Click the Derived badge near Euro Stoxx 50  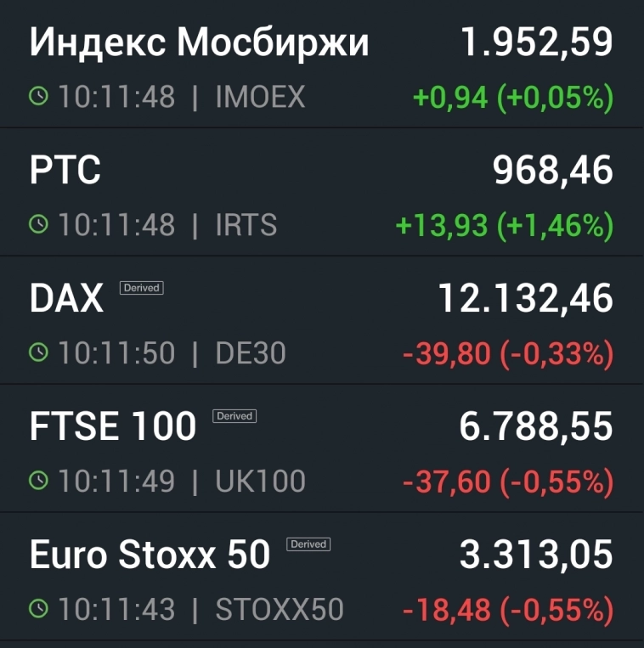point(308,544)
